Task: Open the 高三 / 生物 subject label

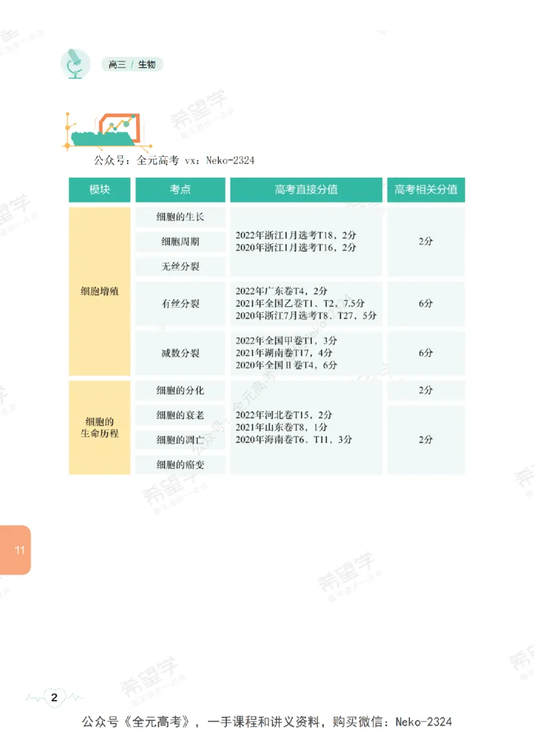Action: coord(132,64)
